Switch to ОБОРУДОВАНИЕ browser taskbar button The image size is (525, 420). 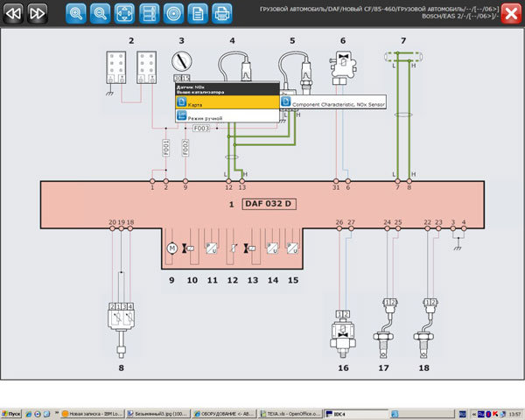click(x=224, y=414)
